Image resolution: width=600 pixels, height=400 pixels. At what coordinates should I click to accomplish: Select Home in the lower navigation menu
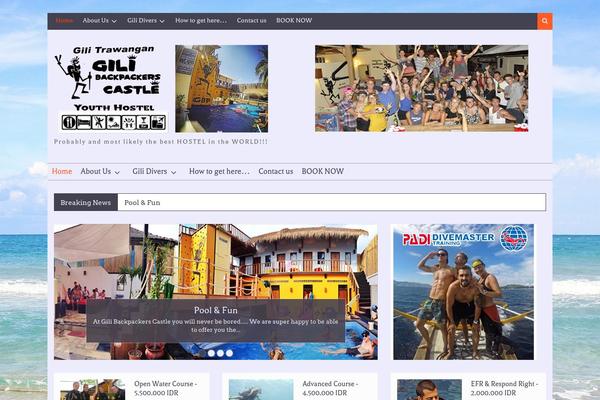click(x=62, y=171)
